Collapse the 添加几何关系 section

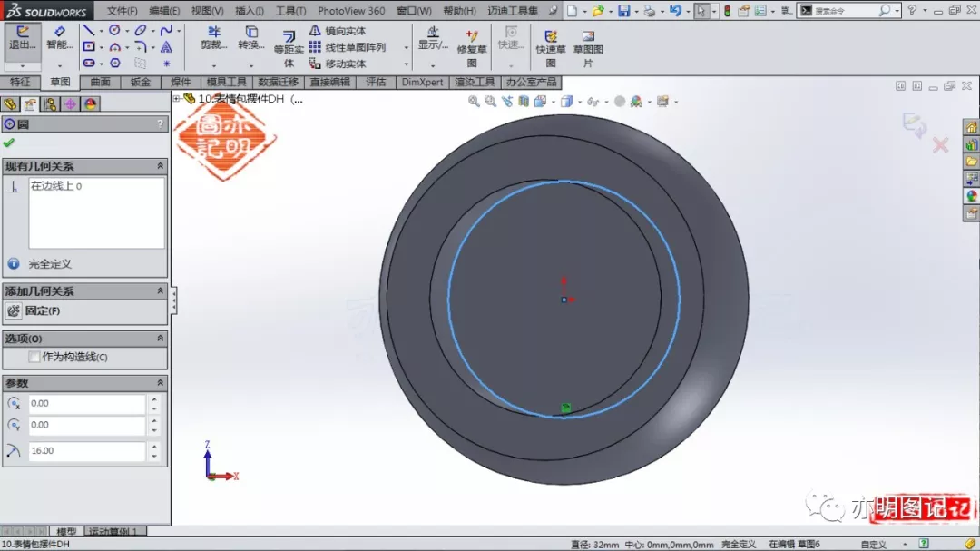[x=160, y=290]
